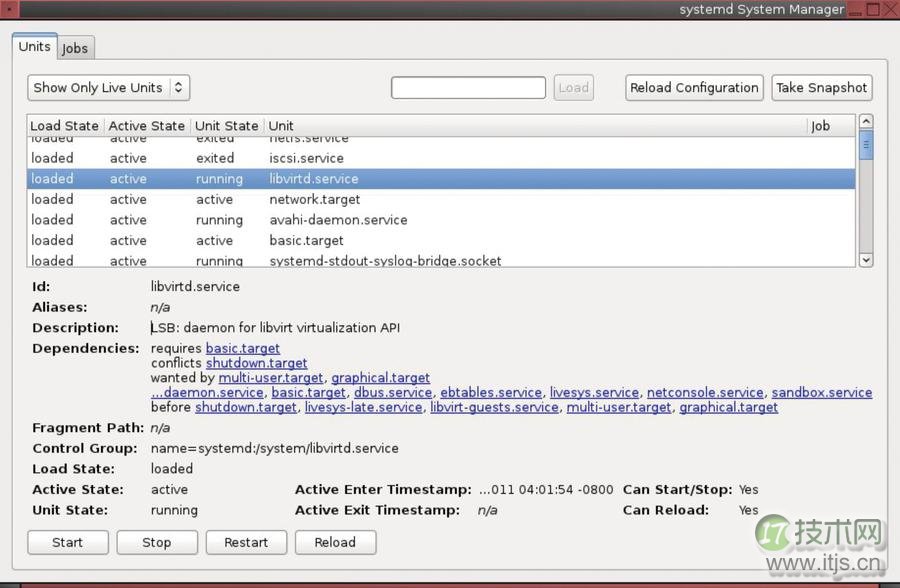The width and height of the screenshot is (900, 588).
Task: Sort by Job column header
Action: point(831,126)
